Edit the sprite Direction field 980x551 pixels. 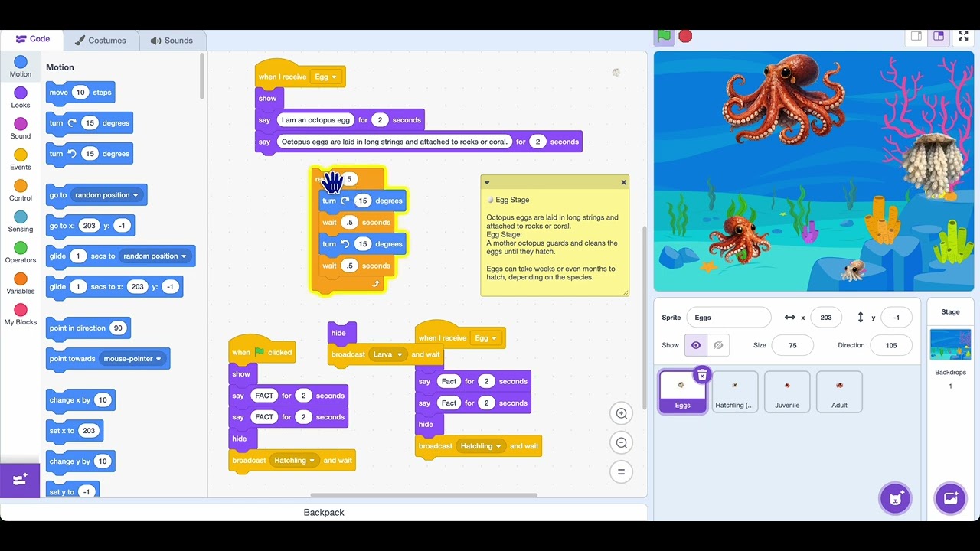pyautogui.click(x=890, y=345)
